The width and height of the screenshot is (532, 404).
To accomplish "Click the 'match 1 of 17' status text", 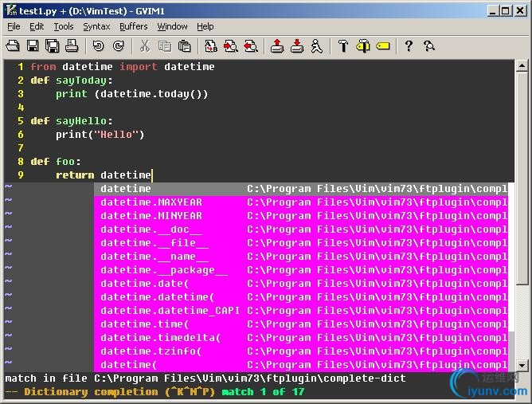I will 263,392.
